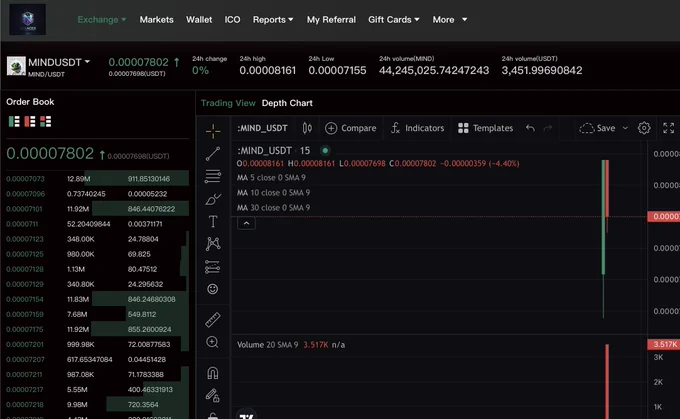Click the 24h high value 0.00008161

pyautogui.click(x=268, y=70)
